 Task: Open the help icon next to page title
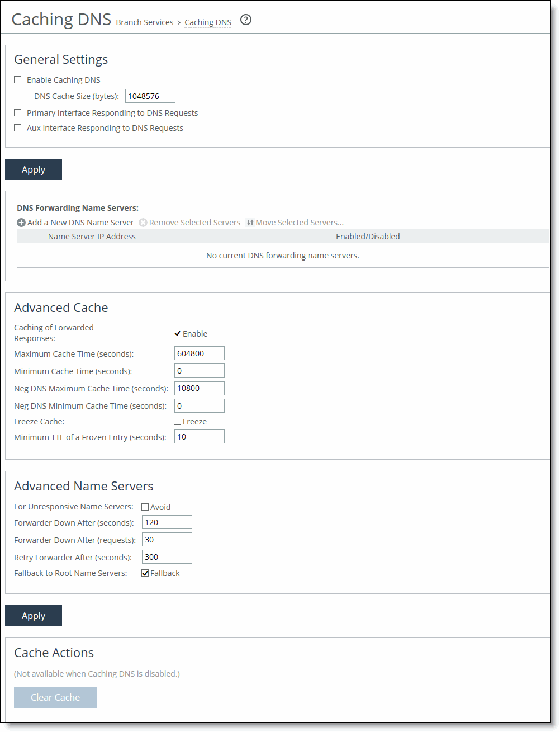click(246, 20)
